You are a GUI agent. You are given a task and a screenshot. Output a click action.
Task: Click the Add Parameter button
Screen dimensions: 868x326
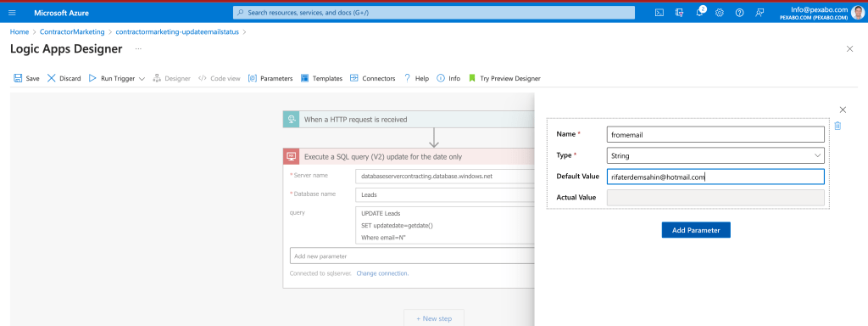pos(696,230)
